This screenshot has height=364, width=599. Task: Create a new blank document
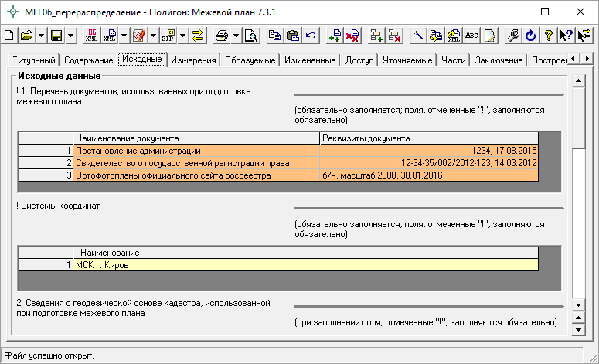9,36
